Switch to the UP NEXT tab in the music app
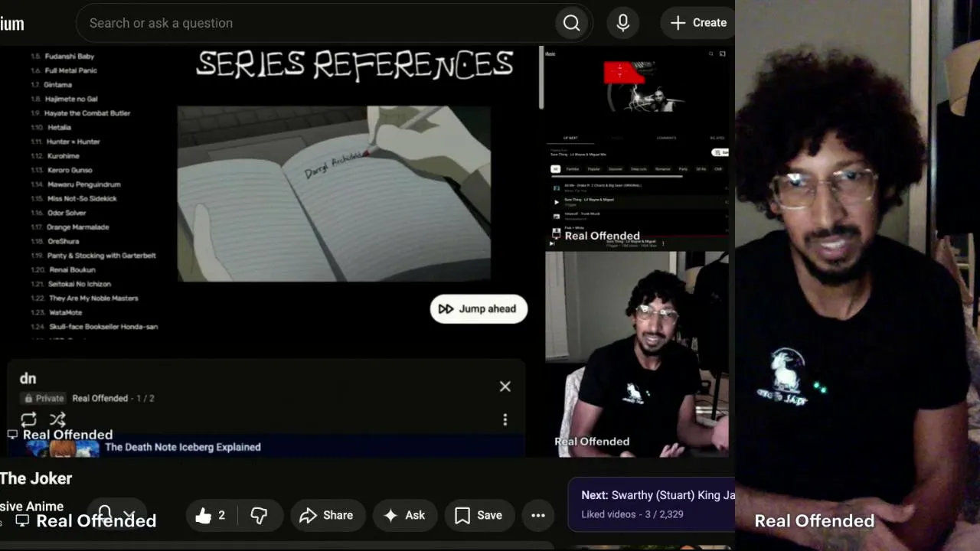 click(x=570, y=138)
